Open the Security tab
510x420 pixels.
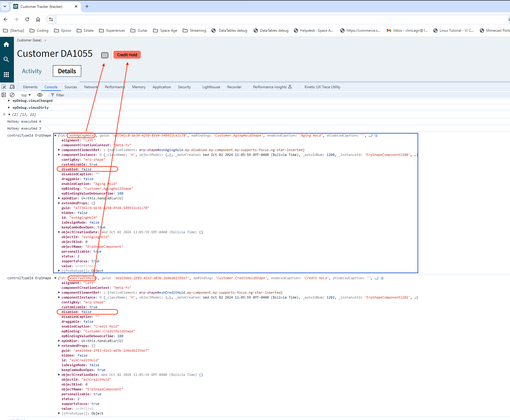click(x=184, y=87)
